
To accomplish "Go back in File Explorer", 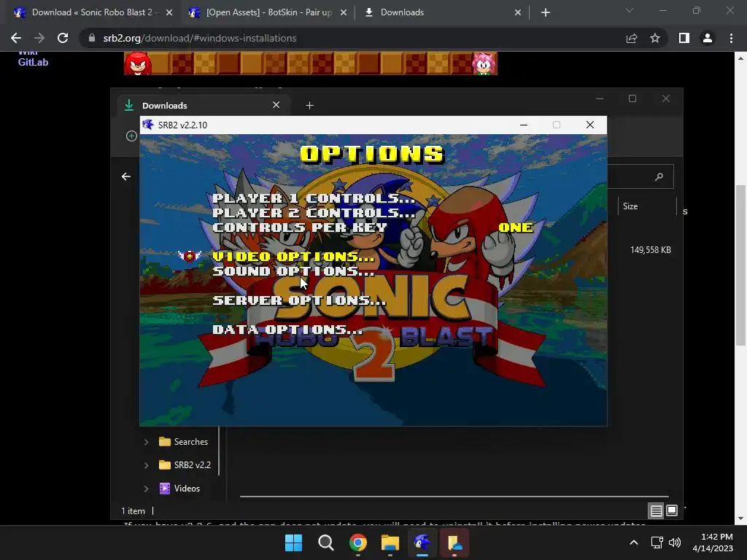I will coord(125,176).
